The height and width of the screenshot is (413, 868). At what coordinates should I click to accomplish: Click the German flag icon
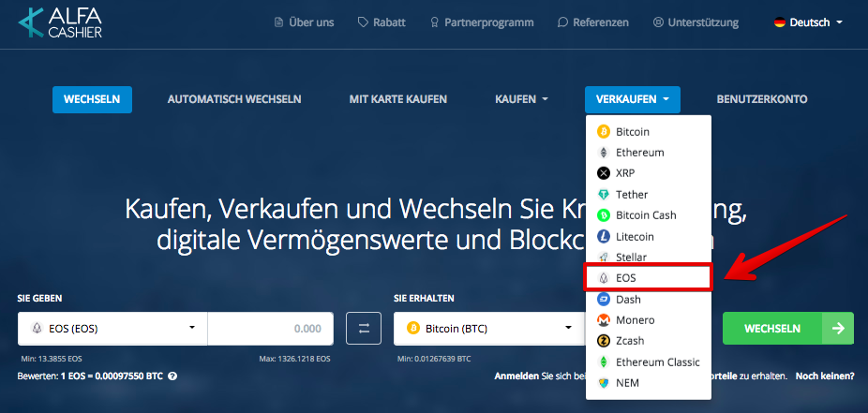pyautogui.click(x=780, y=22)
